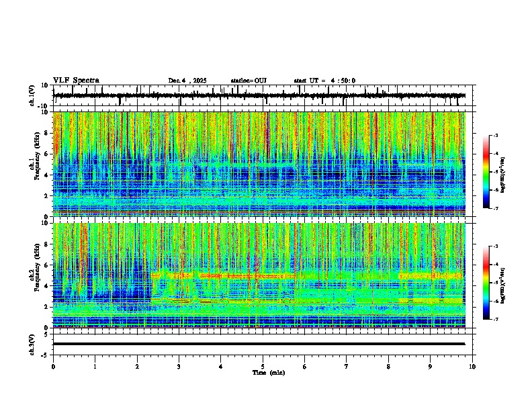Click time axis tick label "4"
The height and width of the screenshot is (411, 532).
point(220,367)
